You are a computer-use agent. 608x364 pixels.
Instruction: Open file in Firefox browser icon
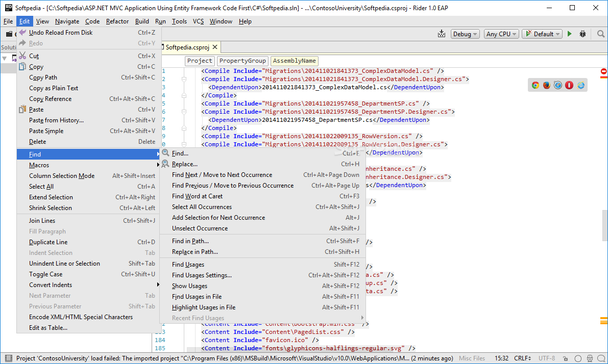(x=547, y=85)
